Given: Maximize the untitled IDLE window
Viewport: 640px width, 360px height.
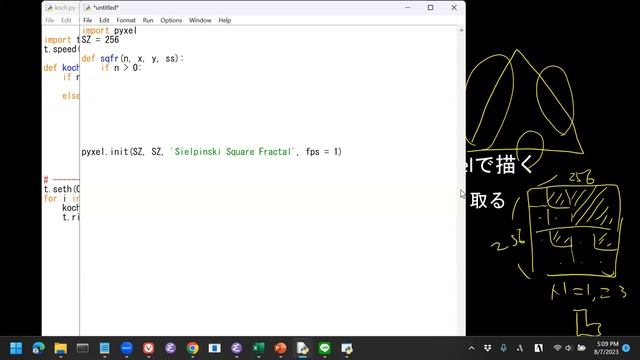Looking at the screenshot, I should (430, 7).
